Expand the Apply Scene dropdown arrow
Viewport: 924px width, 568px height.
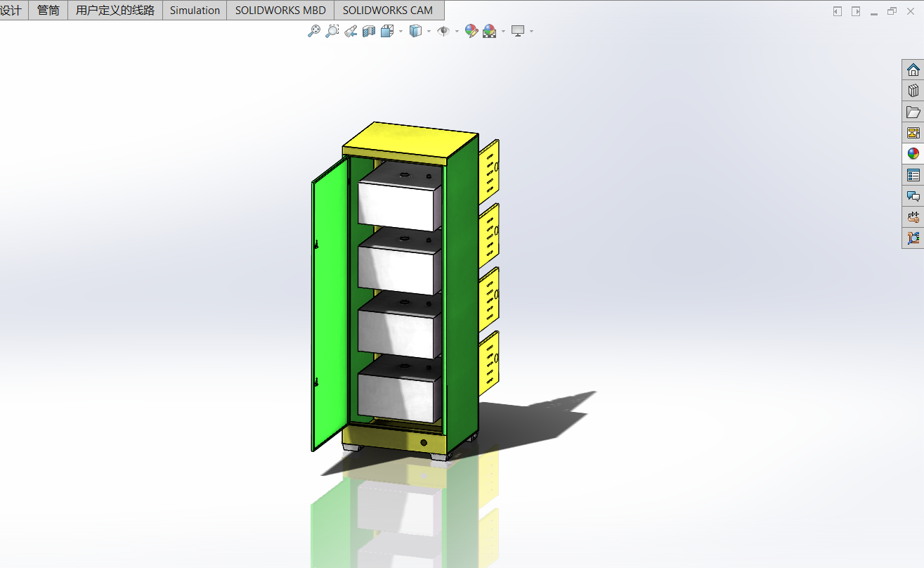[x=503, y=31]
